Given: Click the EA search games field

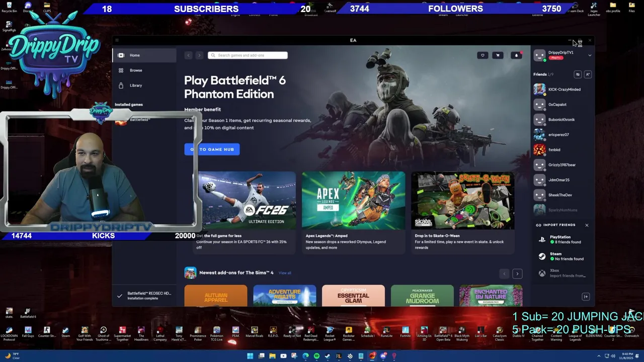Looking at the screenshot, I should tap(248, 55).
